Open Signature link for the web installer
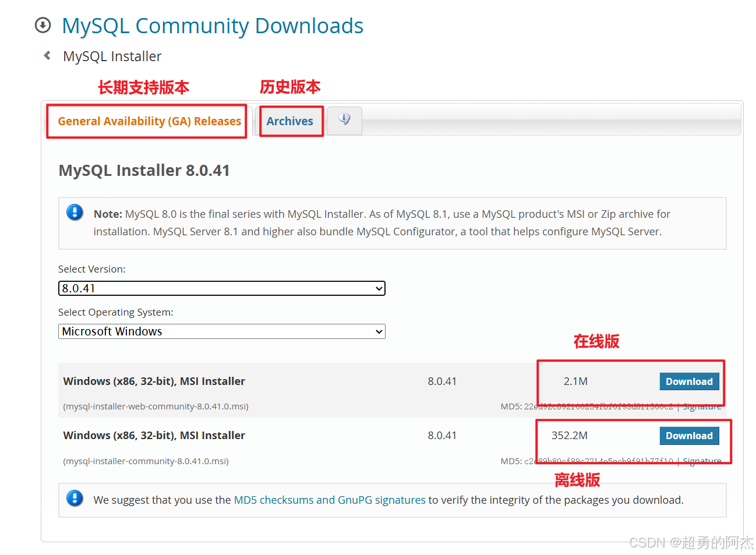The height and width of the screenshot is (555, 756). [702, 406]
